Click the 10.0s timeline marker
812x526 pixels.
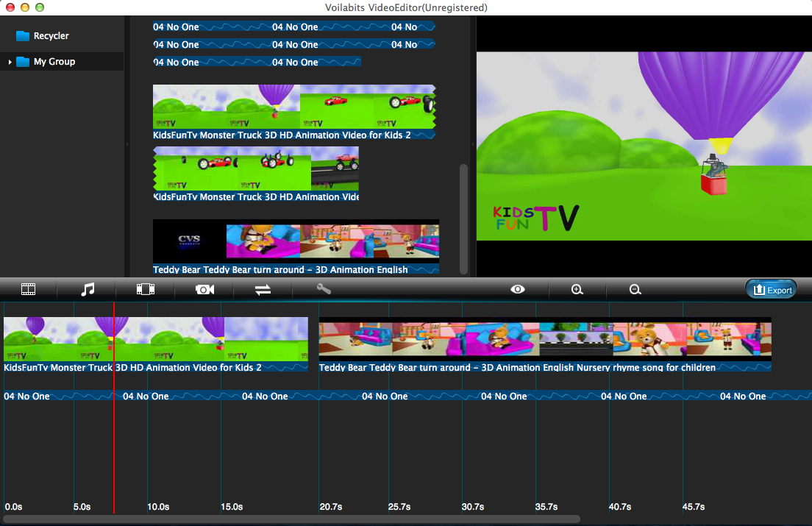coord(158,507)
